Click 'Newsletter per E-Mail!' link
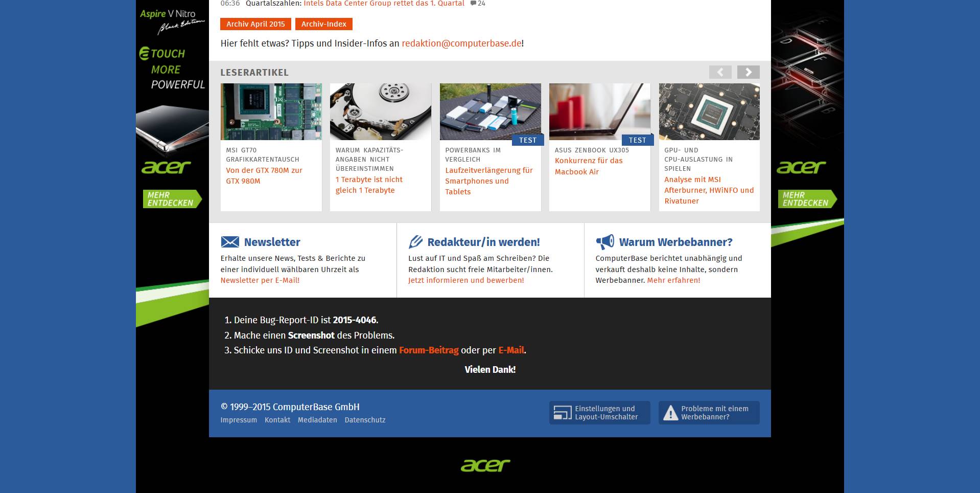The height and width of the screenshot is (493, 980). coord(260,280)
